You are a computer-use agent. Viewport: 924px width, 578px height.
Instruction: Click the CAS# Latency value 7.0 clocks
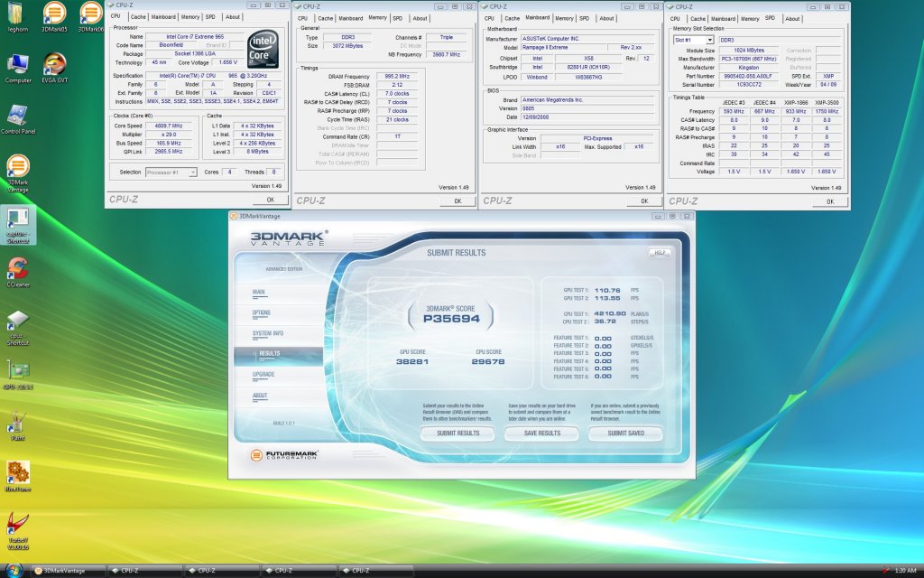coord(397,94)
